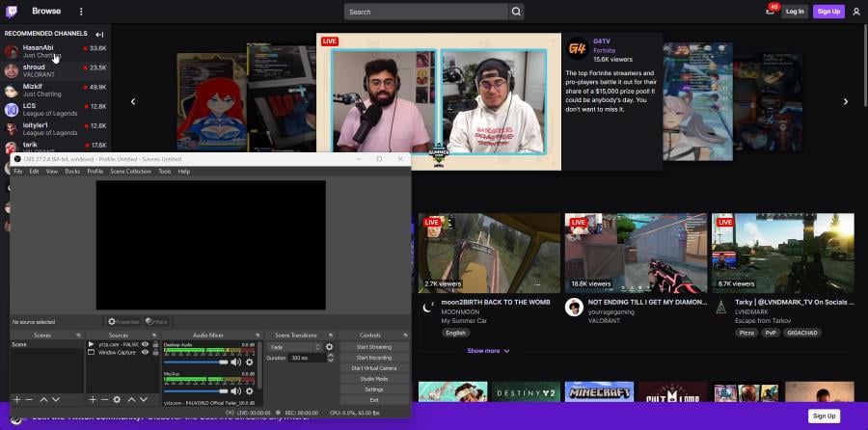This screenshot has width=868, height=430.
Task: Open the Help menu in OBS
Action: click(x=184, y=172)
